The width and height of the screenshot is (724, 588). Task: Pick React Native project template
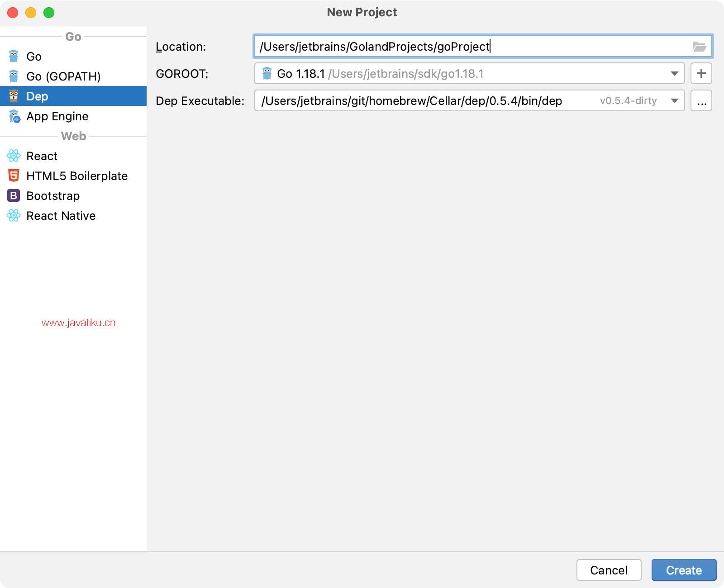[x=73, y=216]
